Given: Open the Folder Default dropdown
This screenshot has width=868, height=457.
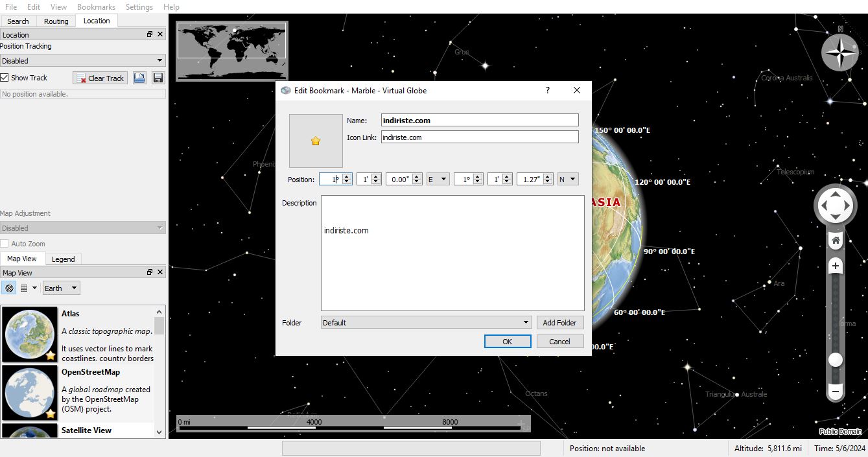Looking at the screenshot, I should click(x=427, y=322).
